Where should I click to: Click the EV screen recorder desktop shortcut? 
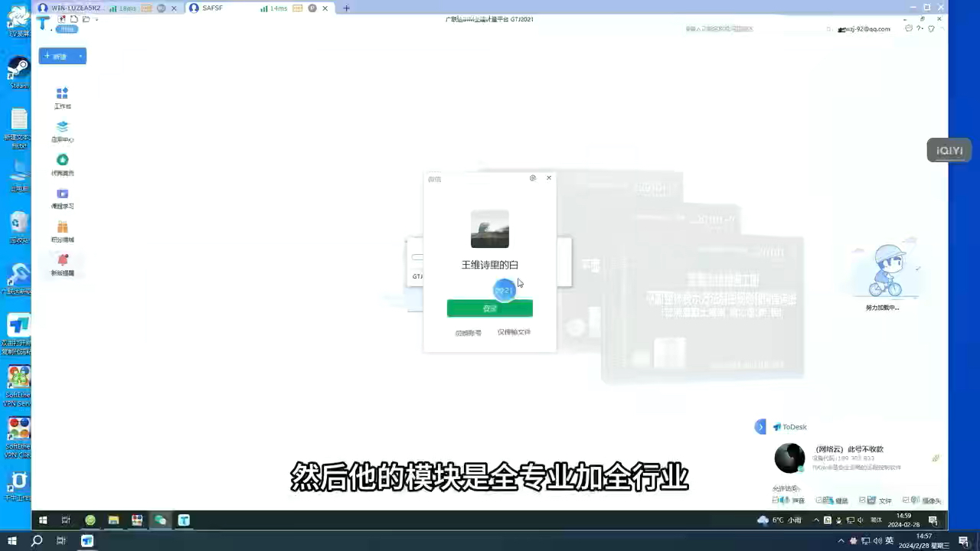19,21
